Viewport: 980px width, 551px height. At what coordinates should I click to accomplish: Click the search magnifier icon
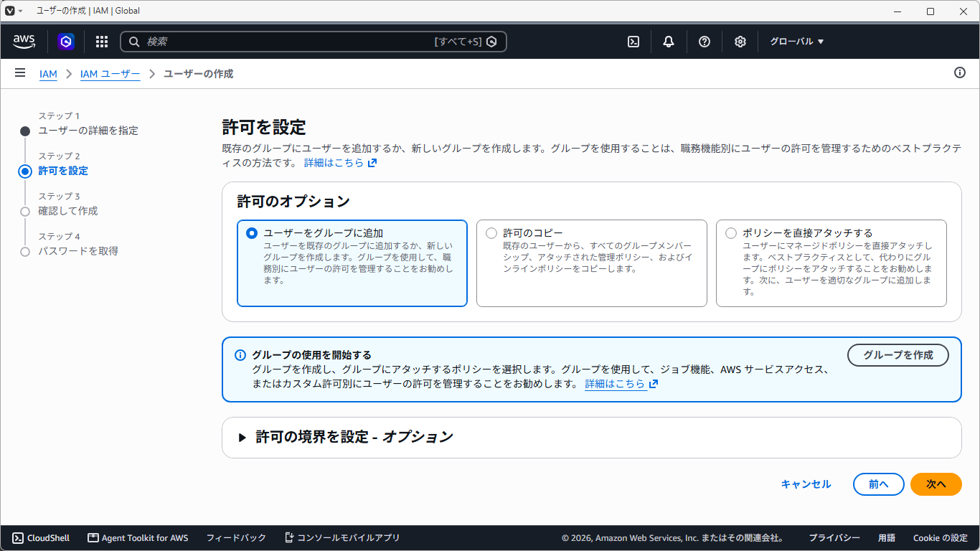(x=133, y=42)
